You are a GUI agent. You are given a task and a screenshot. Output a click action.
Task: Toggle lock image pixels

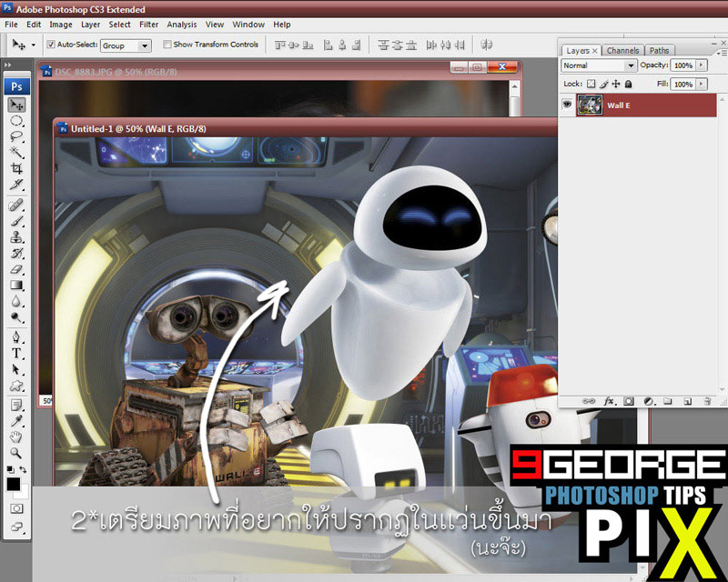pos(603,84)
